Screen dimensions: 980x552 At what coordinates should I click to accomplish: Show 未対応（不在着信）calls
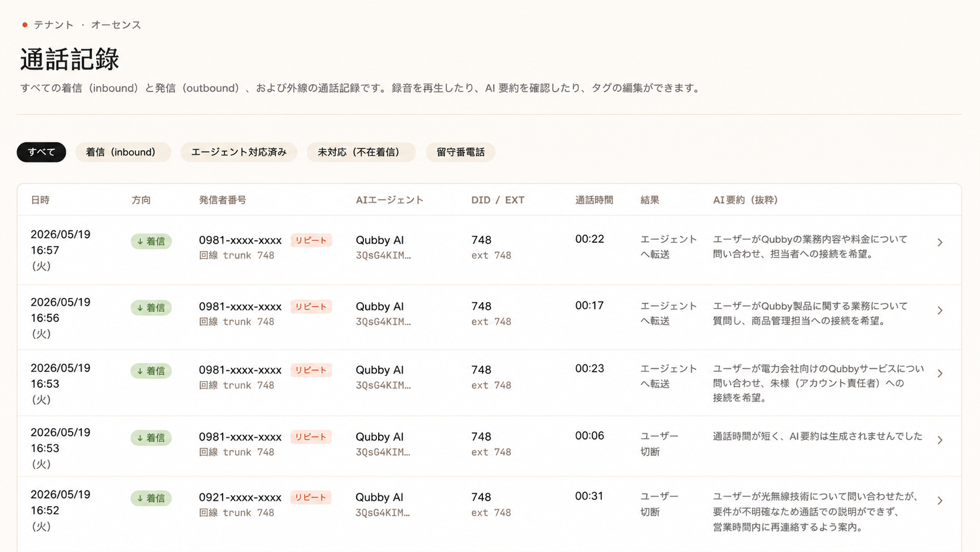361,152
